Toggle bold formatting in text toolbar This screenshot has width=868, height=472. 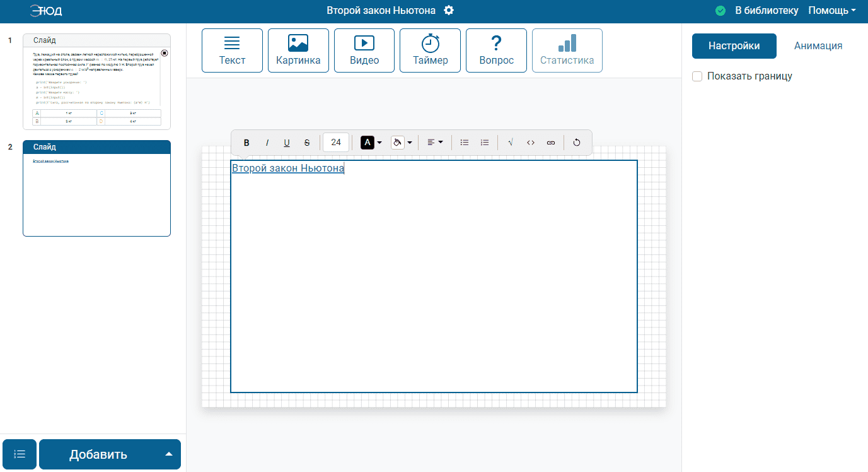(x=246, y=143)
